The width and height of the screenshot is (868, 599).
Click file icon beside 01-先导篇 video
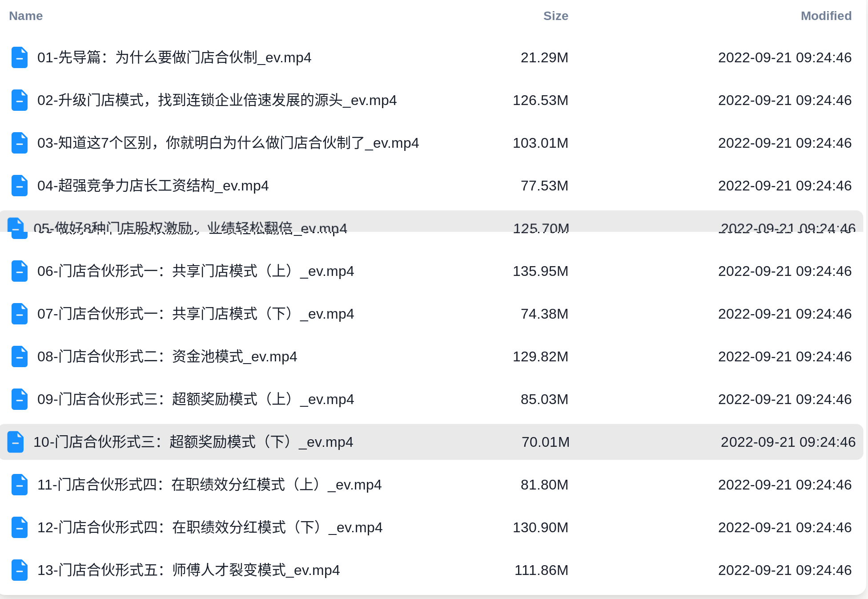pyautogui.click(x=20, y=57)
